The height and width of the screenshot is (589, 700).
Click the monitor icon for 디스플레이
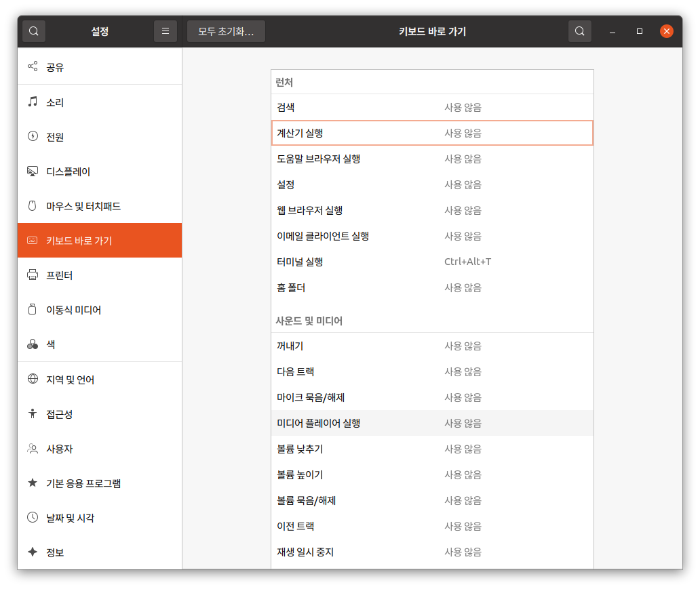(33, 171)
